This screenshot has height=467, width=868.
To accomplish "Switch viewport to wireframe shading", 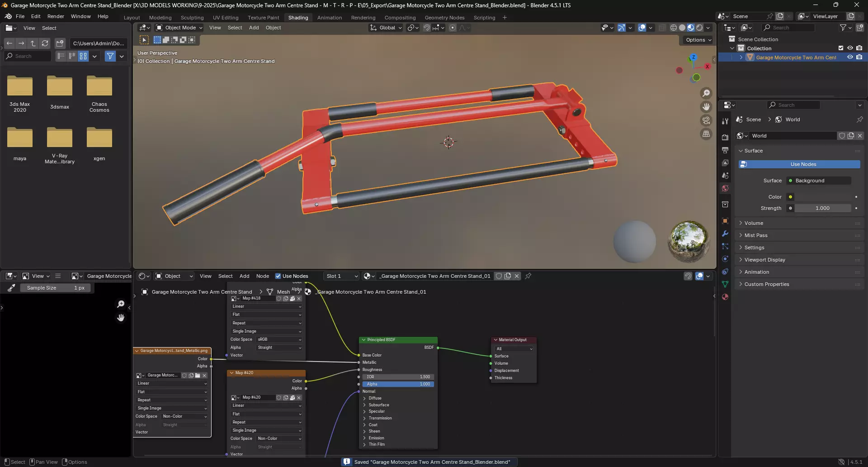I will pyautogui.click(x=674, y=28).
